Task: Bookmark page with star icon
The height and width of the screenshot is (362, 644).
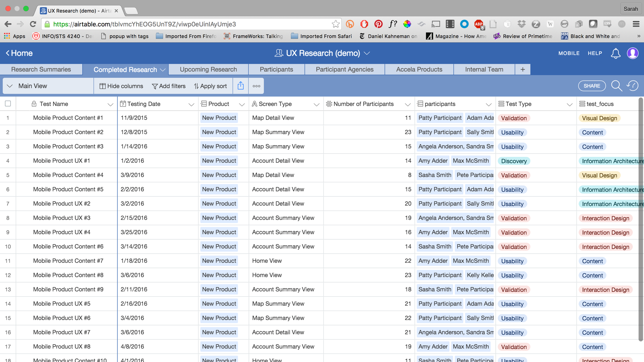Action: 335,24
